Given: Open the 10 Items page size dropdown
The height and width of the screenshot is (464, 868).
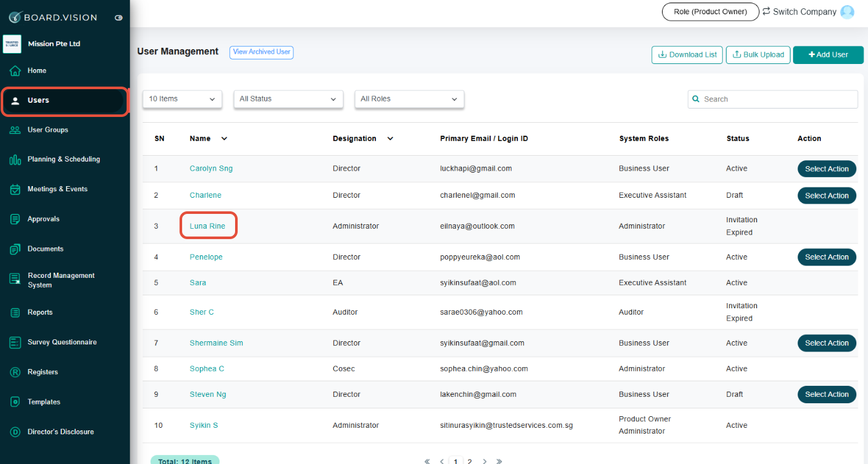Looking at the screenshot, I should 182,99.
